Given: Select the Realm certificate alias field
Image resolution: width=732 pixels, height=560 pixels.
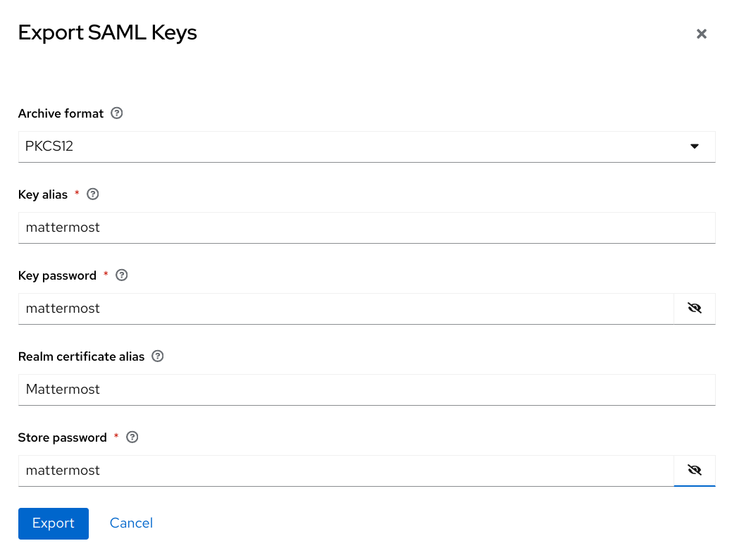Looking at the screenshot, I should pyautogui.click(x=282, y=390).
